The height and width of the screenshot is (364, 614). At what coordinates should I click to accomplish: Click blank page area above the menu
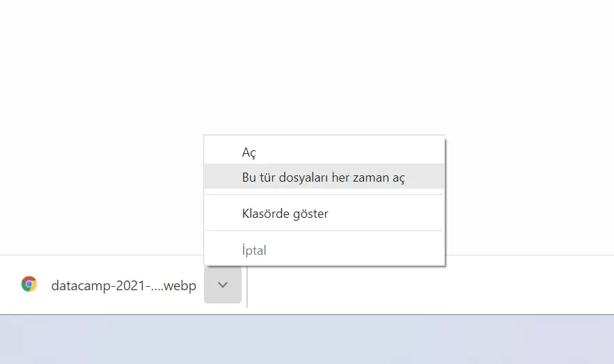coord(307,67)
